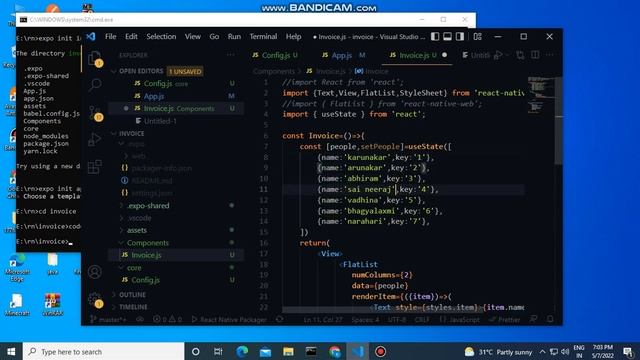
Task: Open the Edit menu
Action: pyautogui.click(x=131, y=37)
